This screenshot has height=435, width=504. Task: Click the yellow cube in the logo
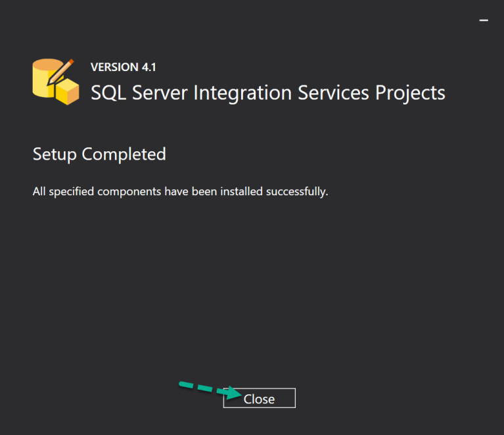(x=67, y=92)
